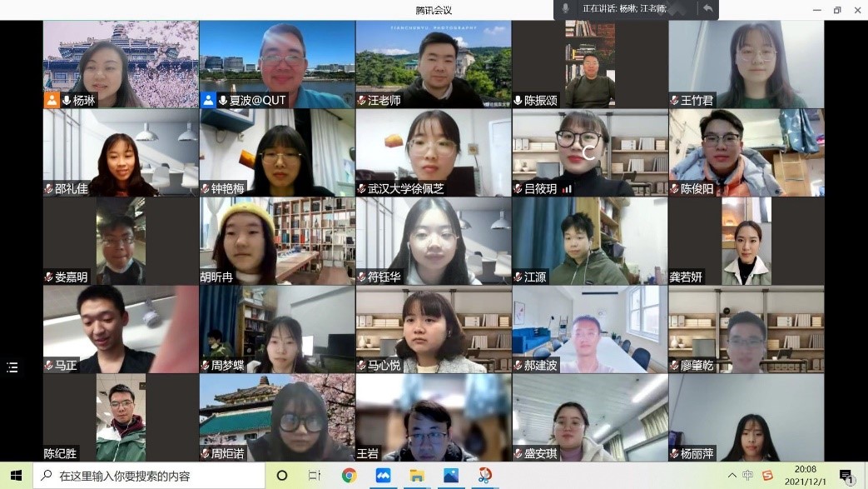Image resolution: width=868 pixels, height=489 pixels.
Task: Select 吕筱玥's video tile
Action: (589, 152)
